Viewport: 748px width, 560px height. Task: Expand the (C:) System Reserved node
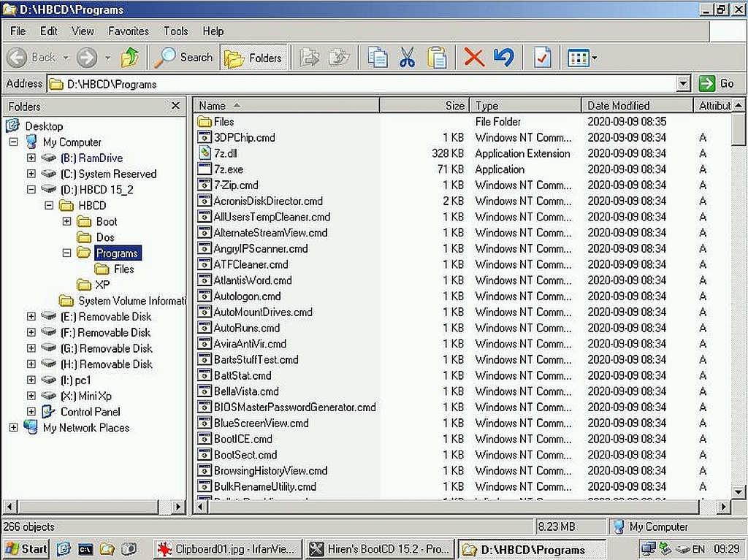coord(31,173)
